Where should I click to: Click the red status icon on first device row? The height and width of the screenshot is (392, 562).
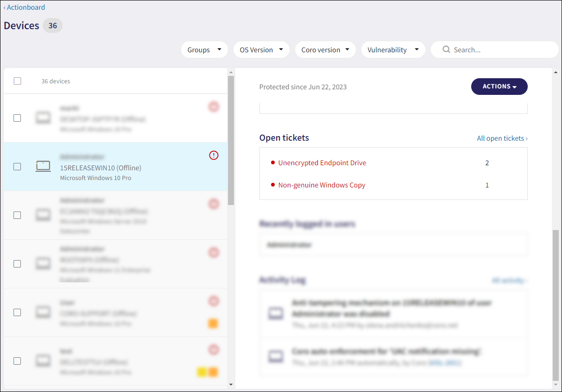coord(214,107)
